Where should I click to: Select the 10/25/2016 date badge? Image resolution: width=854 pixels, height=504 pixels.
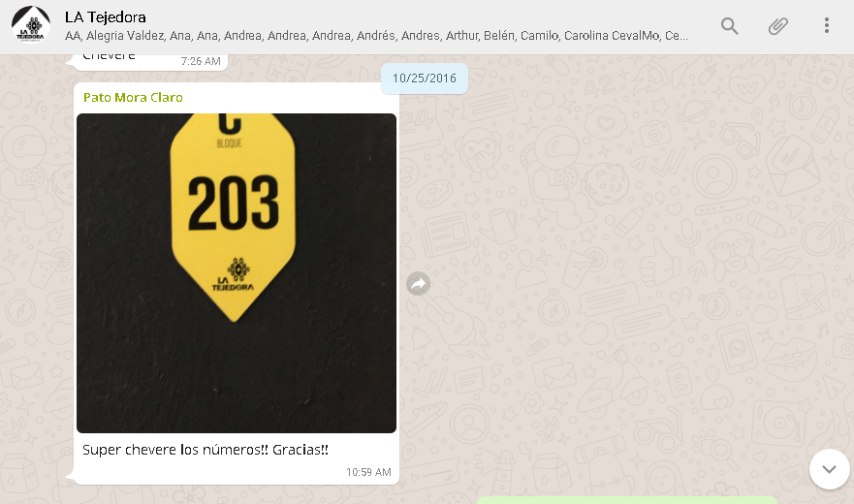(x=425, y=78)
